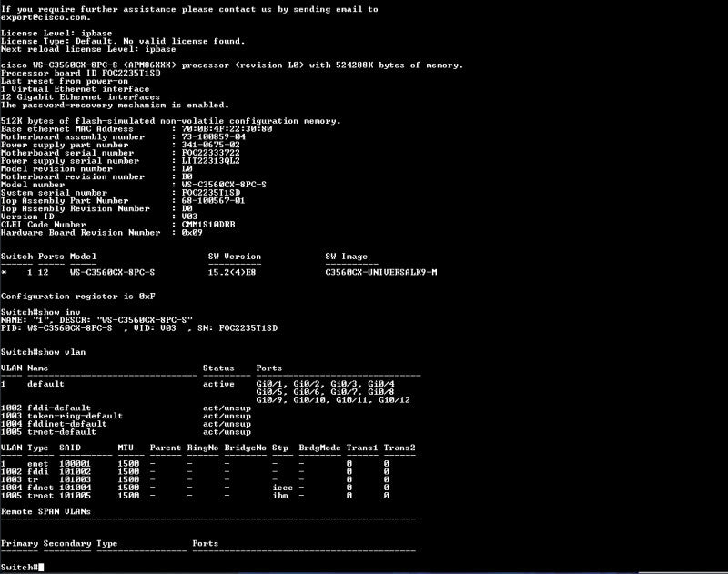Click the 'active' status value
This screenshot has width=728, height=574.
click(218, 384)
